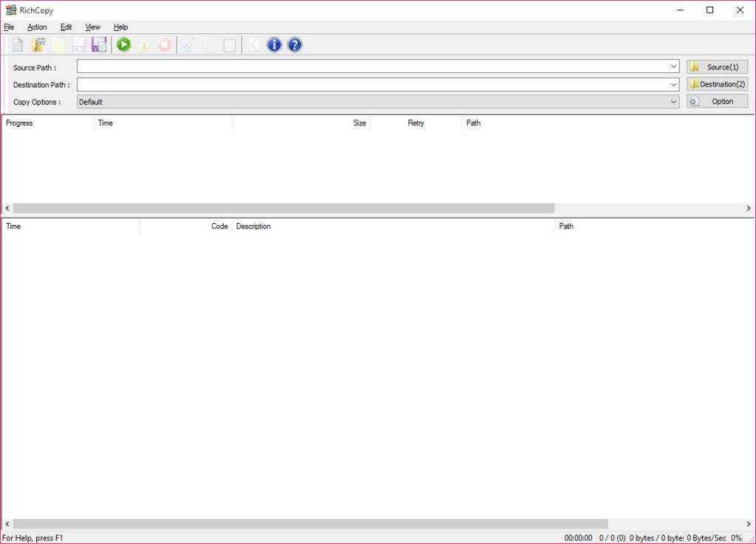Expand the Destination Path dropdown arrow
Image resolution: width=756 pixels, height=544 pixels.
[673, 84]
